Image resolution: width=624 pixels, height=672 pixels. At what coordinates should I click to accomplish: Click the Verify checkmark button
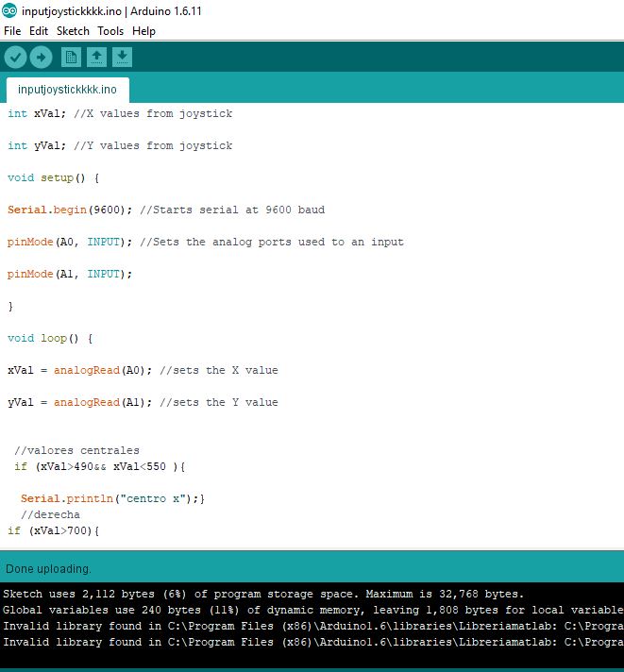tap(15, 57)
